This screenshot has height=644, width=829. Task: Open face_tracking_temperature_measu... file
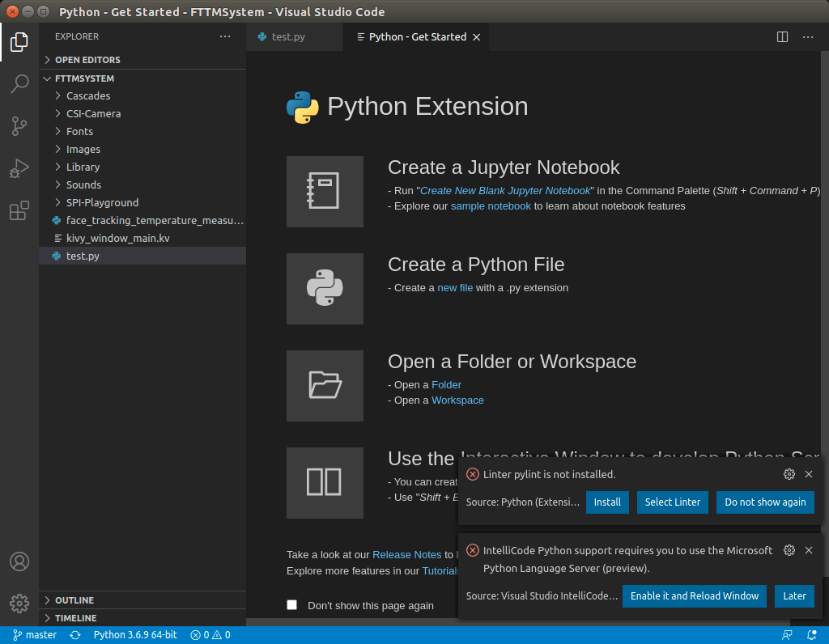click(142, 221)
